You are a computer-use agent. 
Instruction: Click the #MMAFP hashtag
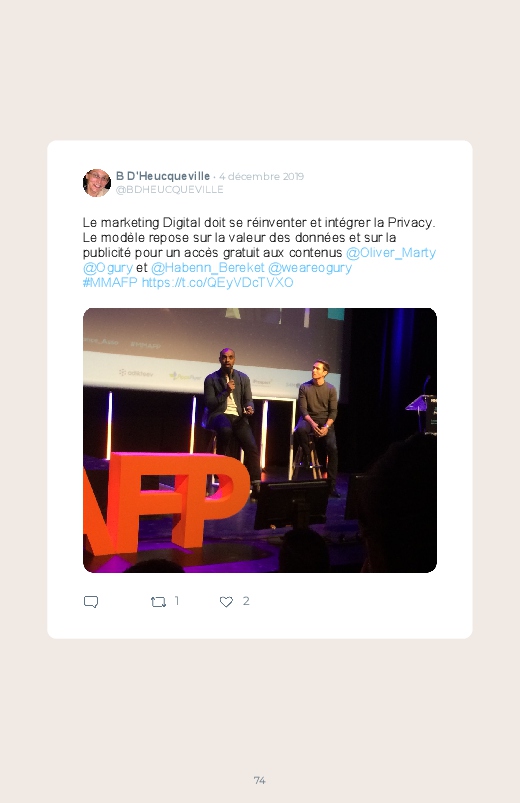(110, 283)
